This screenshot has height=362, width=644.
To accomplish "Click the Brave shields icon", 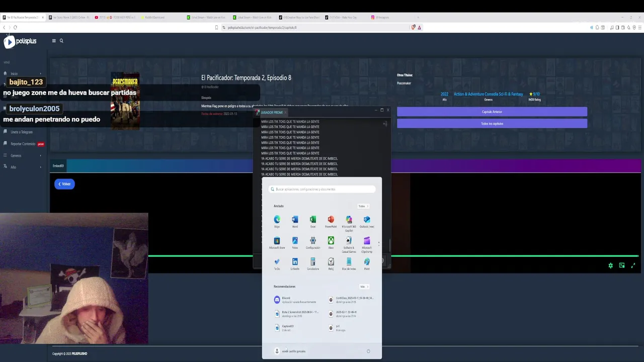I will coord(413,27).
